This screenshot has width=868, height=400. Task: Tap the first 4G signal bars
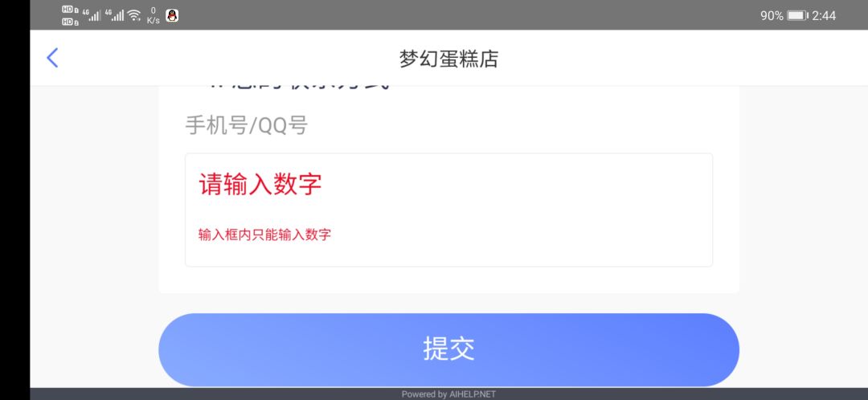92,15
